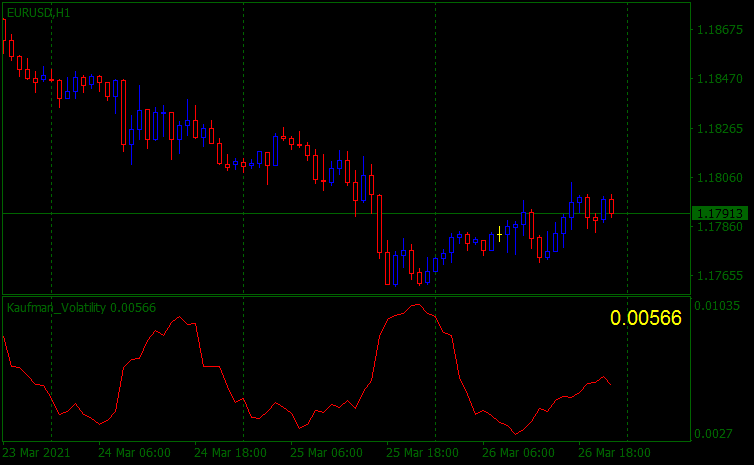This screenshot has height=465, width=754.
Task: Click the 26 Mar 18:00 time label
Action: coord(614,453)
